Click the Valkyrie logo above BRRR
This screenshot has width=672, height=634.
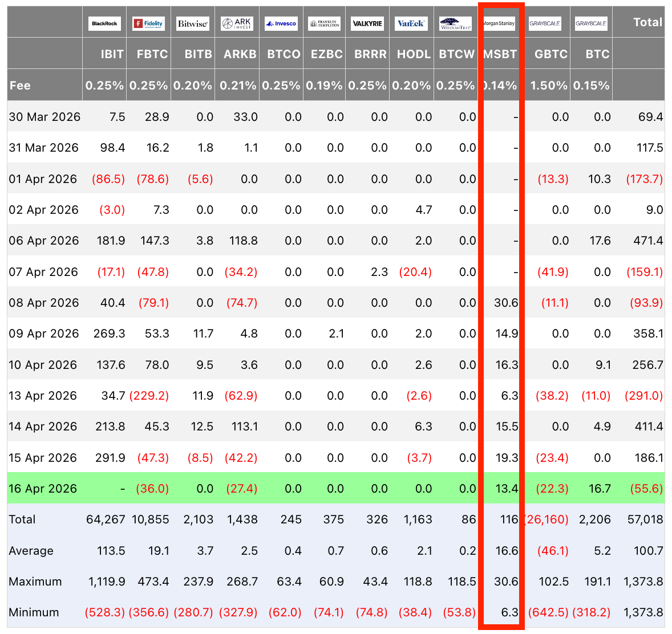point(367,23)
